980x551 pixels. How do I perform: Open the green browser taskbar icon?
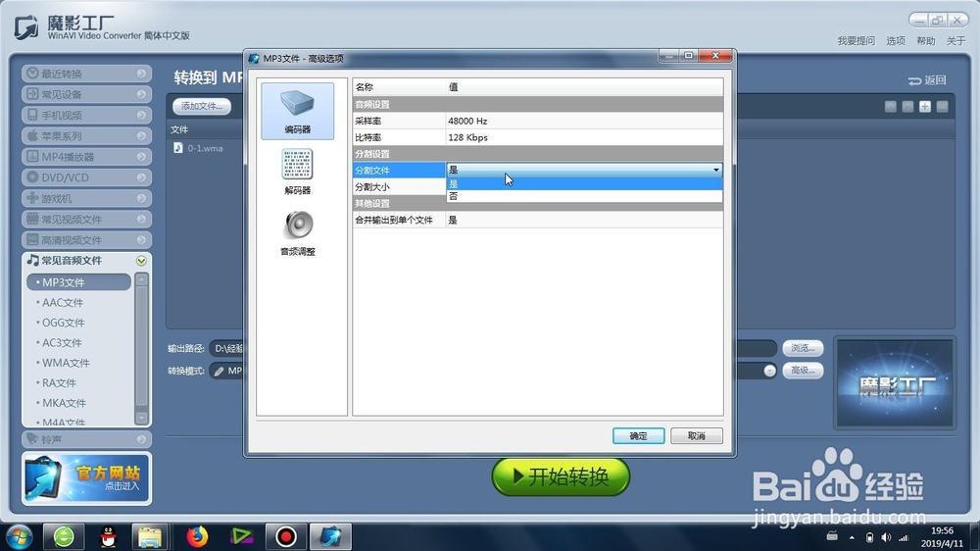pos(63,536)
